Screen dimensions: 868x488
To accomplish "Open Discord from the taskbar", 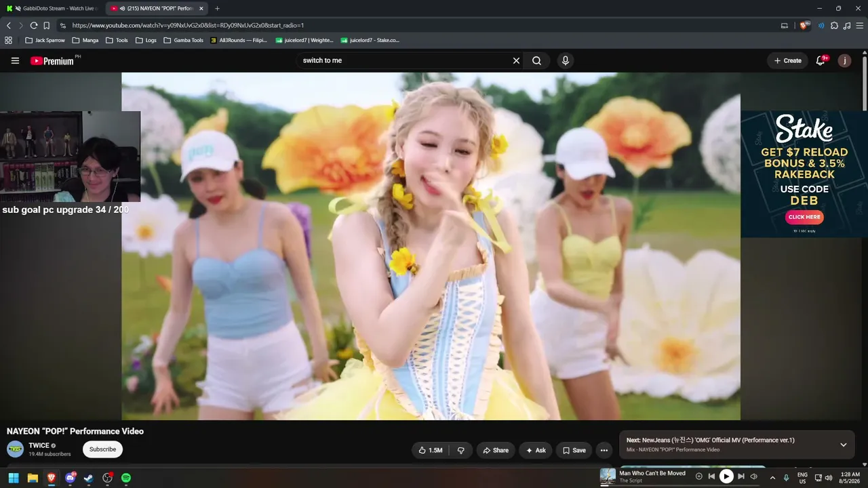I will tap(70, 478).
